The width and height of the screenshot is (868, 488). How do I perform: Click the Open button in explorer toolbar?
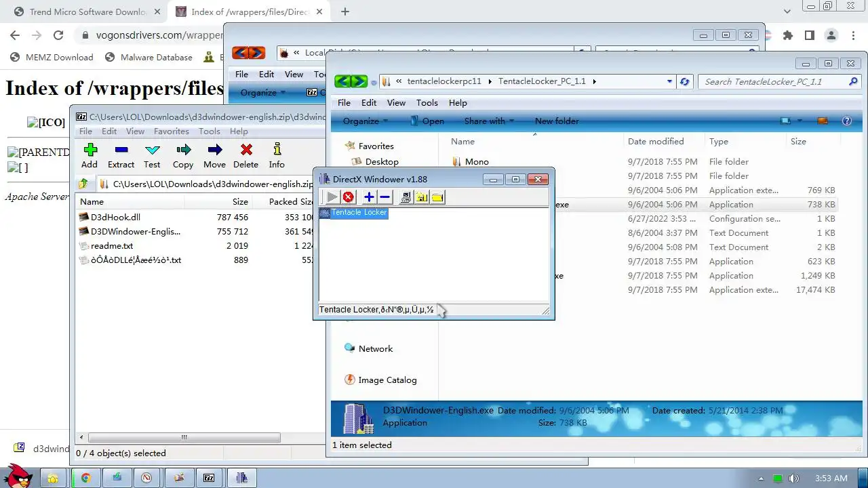pos(427,121)
